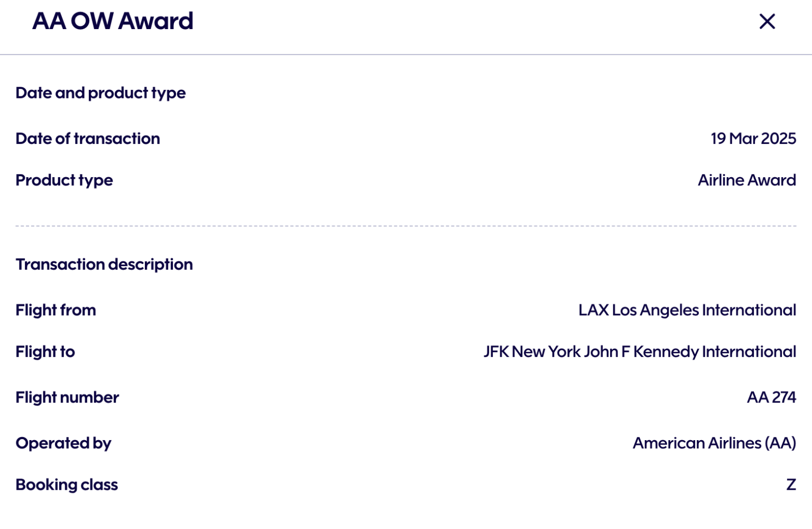Select LAX Los Angeles International text
812x529 pixels.
[687, 310]
